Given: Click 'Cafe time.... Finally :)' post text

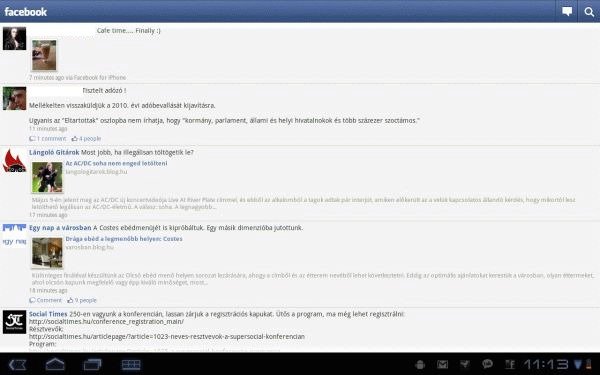Looking at the screenshot, I should [x=129, y=31].
